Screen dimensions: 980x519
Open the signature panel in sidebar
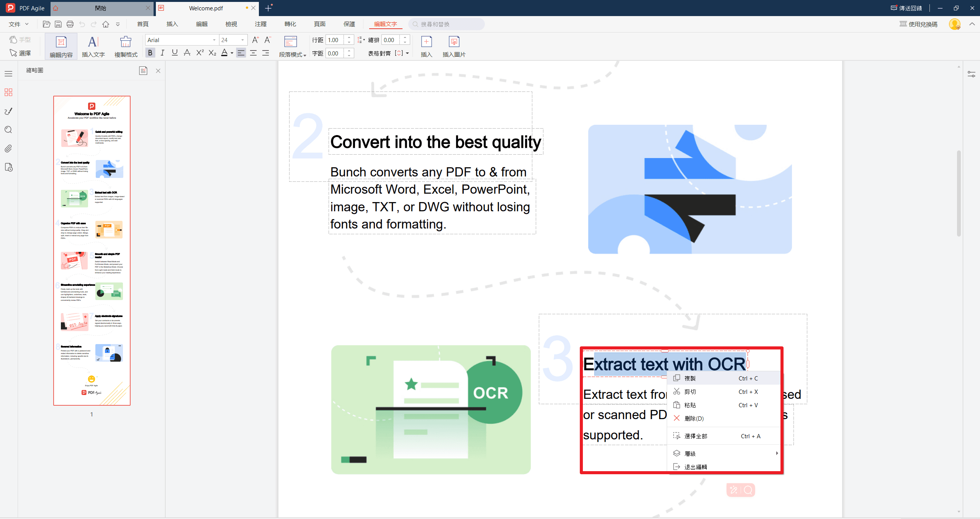[x=8, y=111]
